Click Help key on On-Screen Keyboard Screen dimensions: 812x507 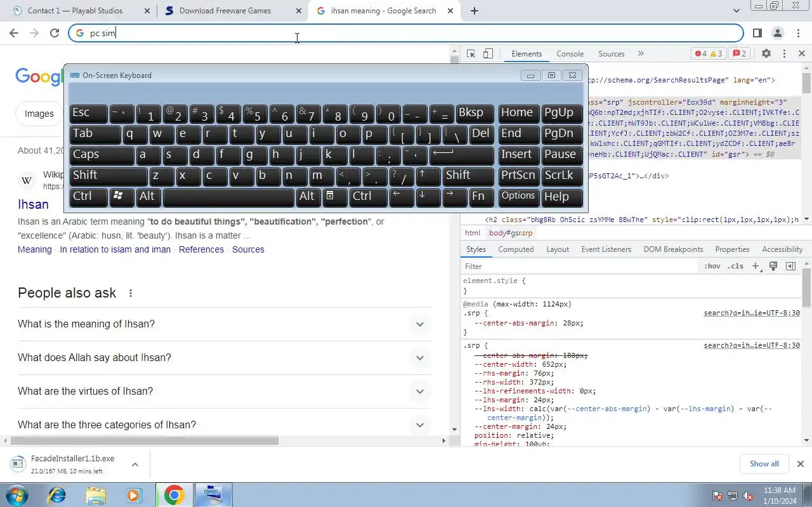click(562, 197)
